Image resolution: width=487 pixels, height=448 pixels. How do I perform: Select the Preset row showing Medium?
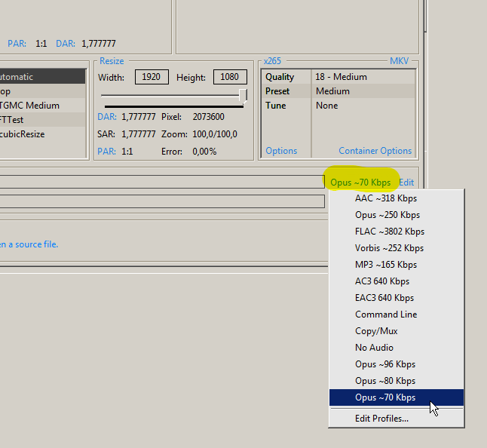(338, 91)
